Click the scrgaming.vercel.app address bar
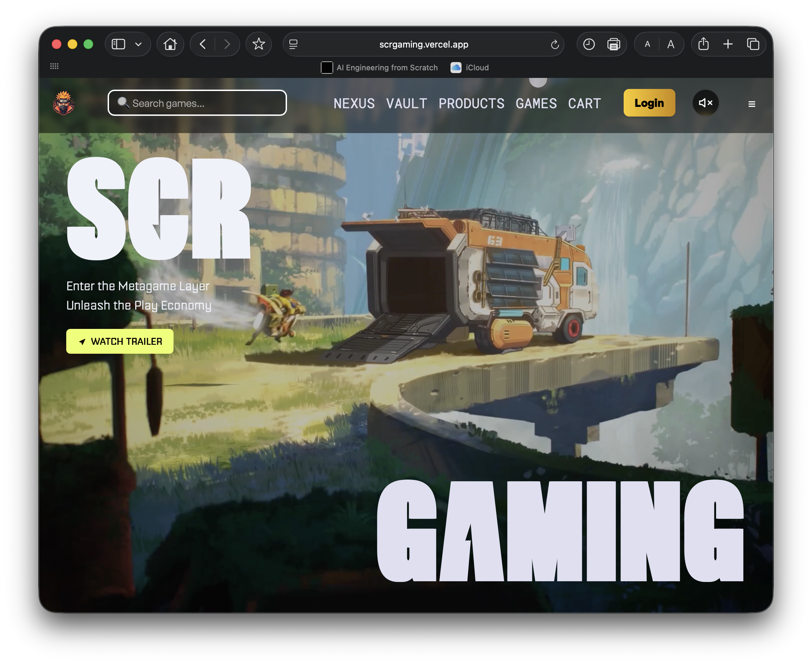 (x=424, y=44)
